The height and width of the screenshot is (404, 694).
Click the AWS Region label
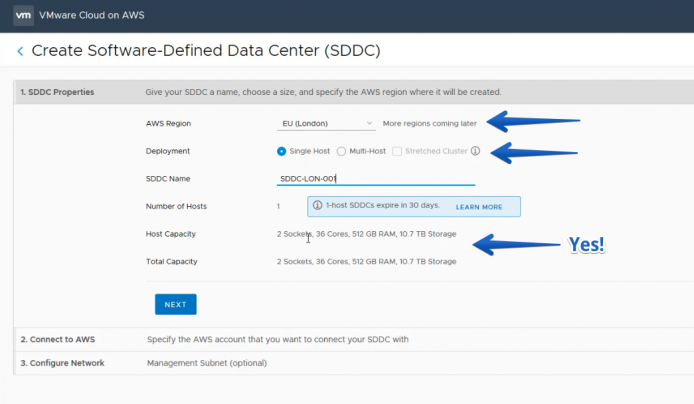[168, 123]
